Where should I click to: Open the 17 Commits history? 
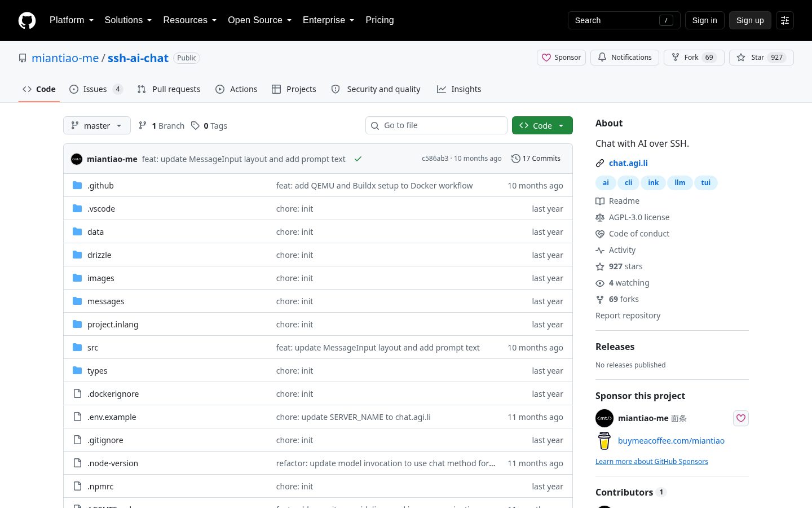[536, 159]
